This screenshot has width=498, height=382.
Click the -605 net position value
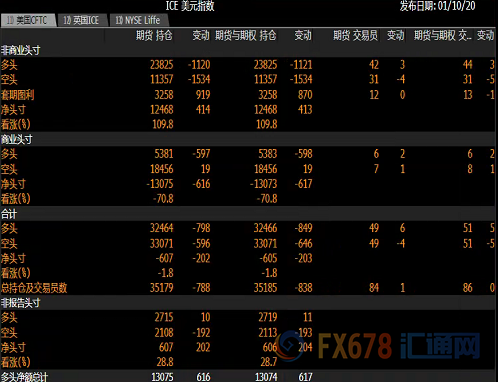pyautogui.click(x=268, y=258)
